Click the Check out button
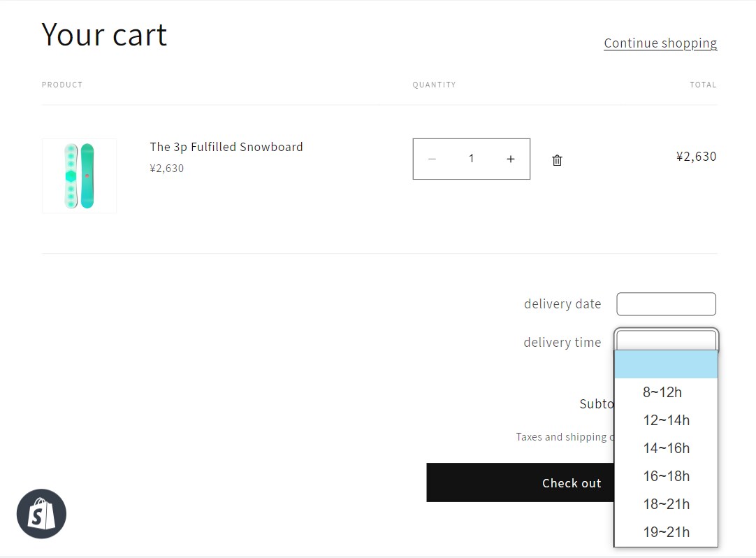Screen dimensions: 756x558 [x=521, y=482]
